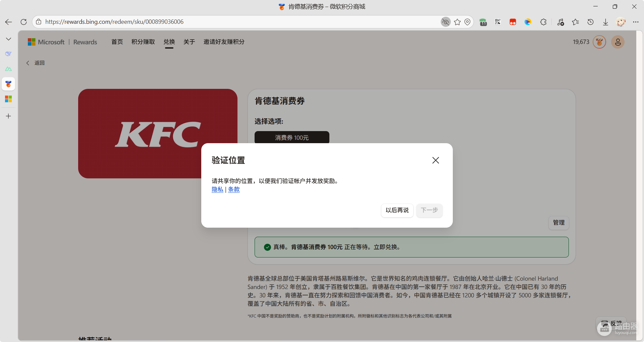
Task: Select the 消费券 100元 option
Action: [292, 137]
